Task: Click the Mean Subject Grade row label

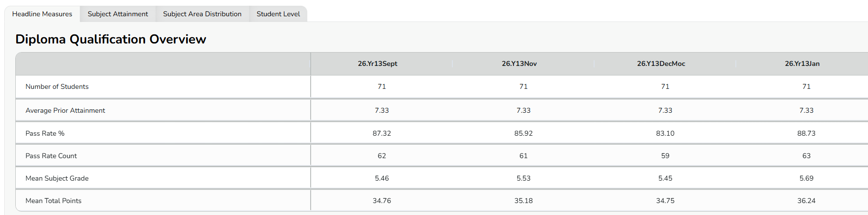Action: click(57, 178)
